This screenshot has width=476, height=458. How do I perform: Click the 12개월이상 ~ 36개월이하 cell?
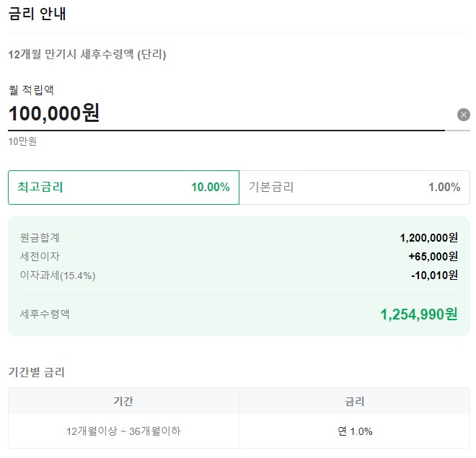point(123,431)
